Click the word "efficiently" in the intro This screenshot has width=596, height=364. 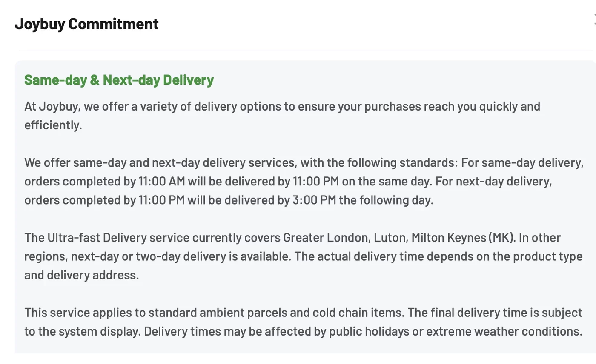[52, 125]
